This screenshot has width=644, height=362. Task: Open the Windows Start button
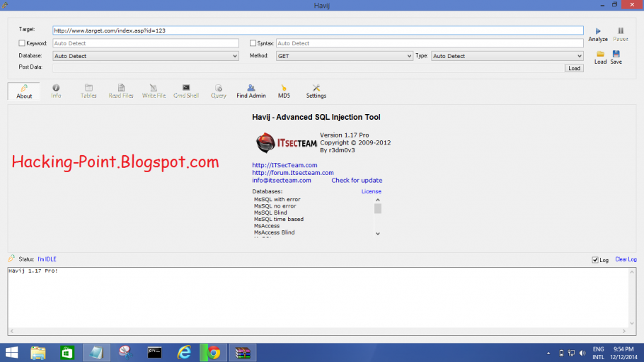click(11, 353)
